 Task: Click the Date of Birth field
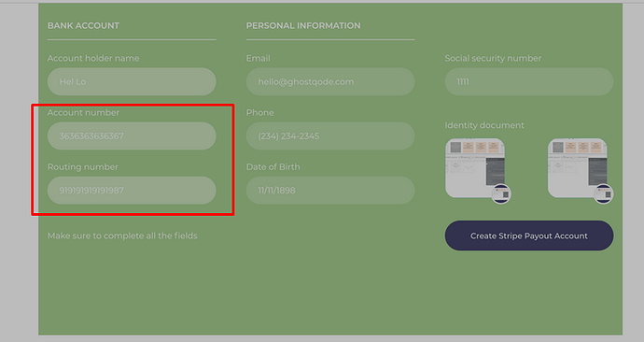coord(330,191)
